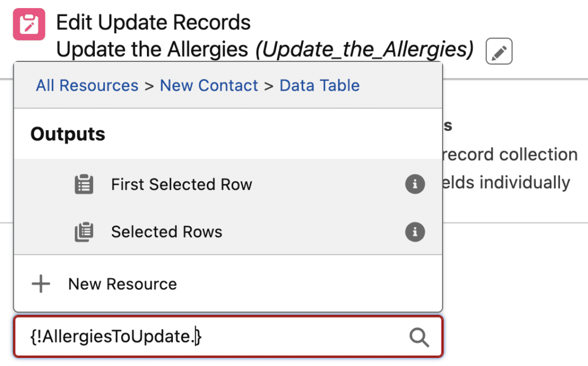Create a New Resource
588x366 pixels.
click(122, 284)
